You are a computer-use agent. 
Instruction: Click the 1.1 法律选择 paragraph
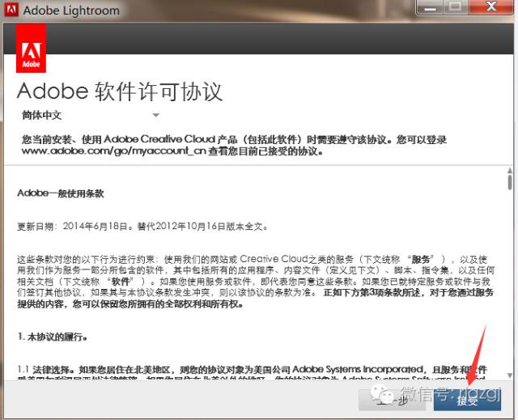pos(243,369)
